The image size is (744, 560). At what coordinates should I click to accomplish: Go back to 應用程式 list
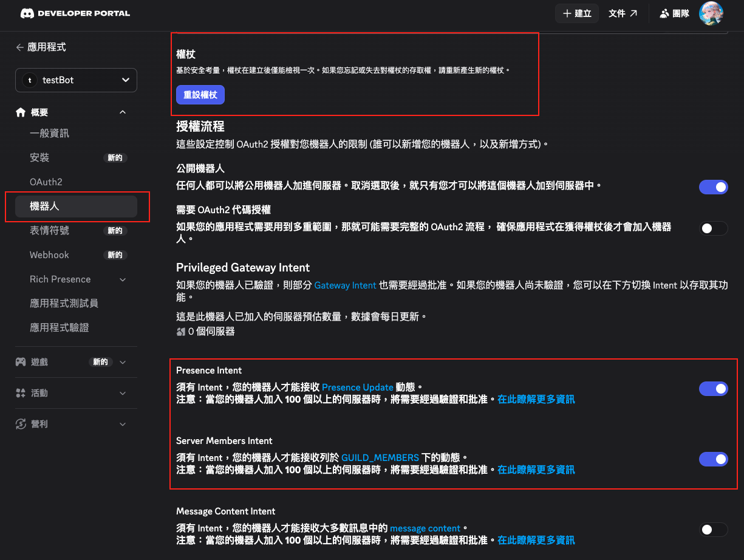tap(41, 47)
